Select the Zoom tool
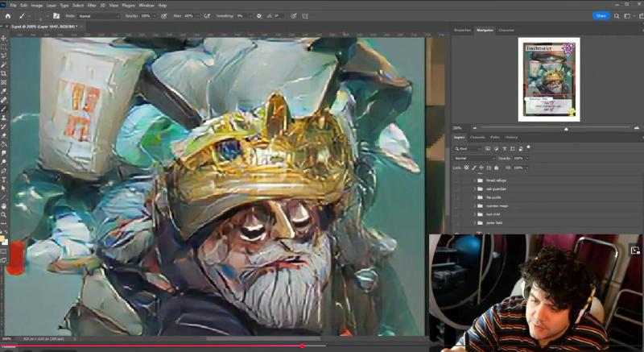The image size is (644, 352). [x=4, y=215]
